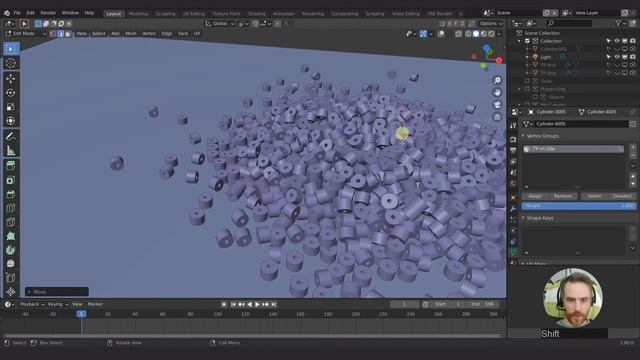Select the Select Box tool in the left toolbar
Image resolution: width=640 pixels, height=360 pixels.
[x=11, y=49]
